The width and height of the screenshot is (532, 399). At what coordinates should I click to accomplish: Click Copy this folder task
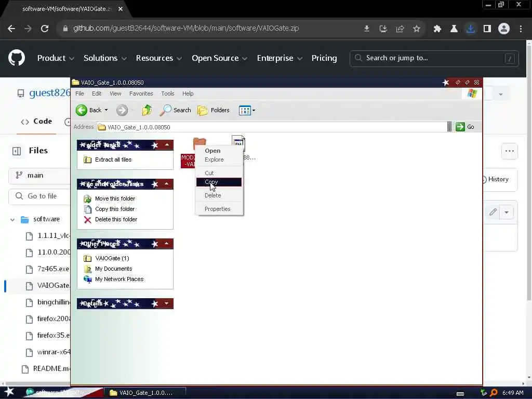(115, 209)
